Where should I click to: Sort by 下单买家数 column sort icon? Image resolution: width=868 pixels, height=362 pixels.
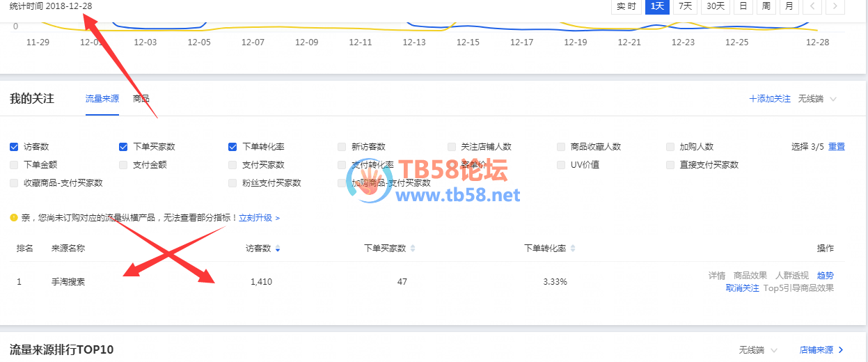pyautogui.click(x=413, y=249)
